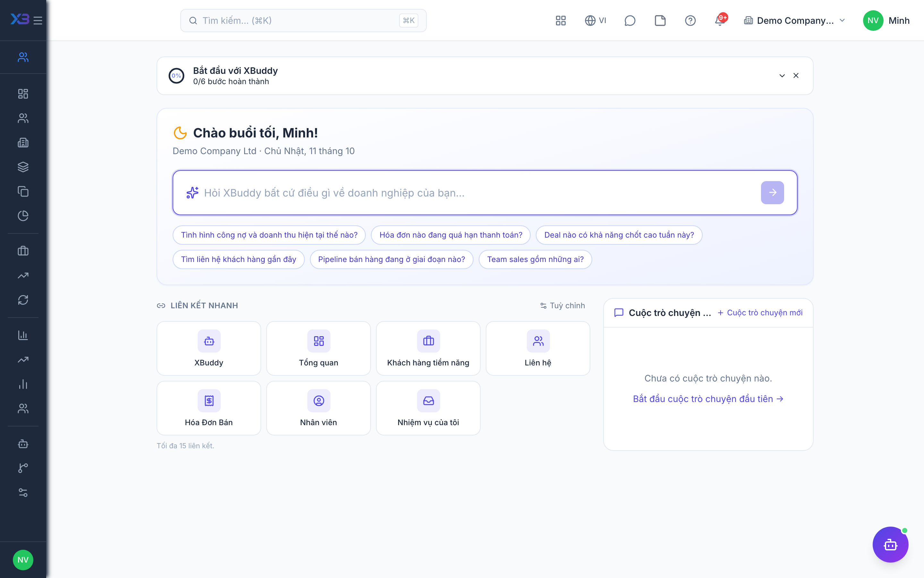
Task: Open the sidebar company building icon
Action: [x=23, y=143]
